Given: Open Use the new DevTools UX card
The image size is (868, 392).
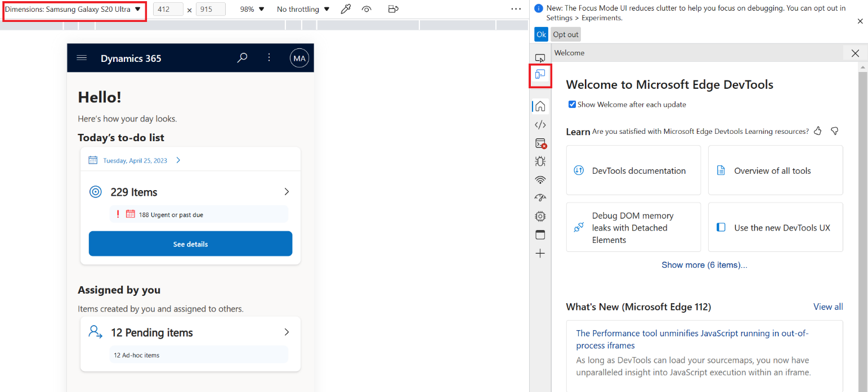Looking at the screenshot, I should (x=775, y=227).
